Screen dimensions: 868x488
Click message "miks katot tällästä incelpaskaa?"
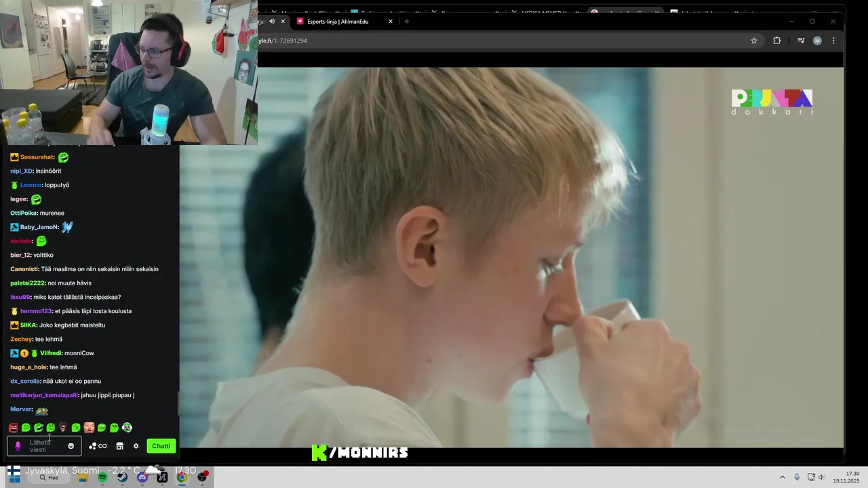77,297
